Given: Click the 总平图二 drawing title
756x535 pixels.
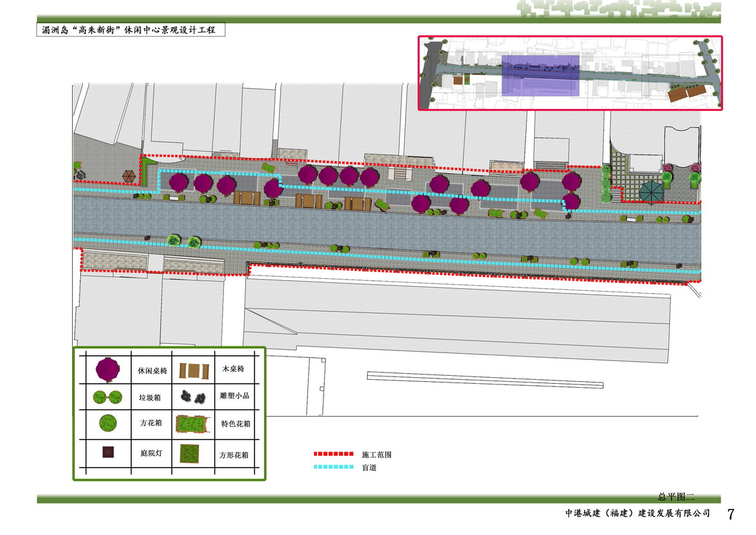Looking at the screenshot, I should tap(676, 496).
